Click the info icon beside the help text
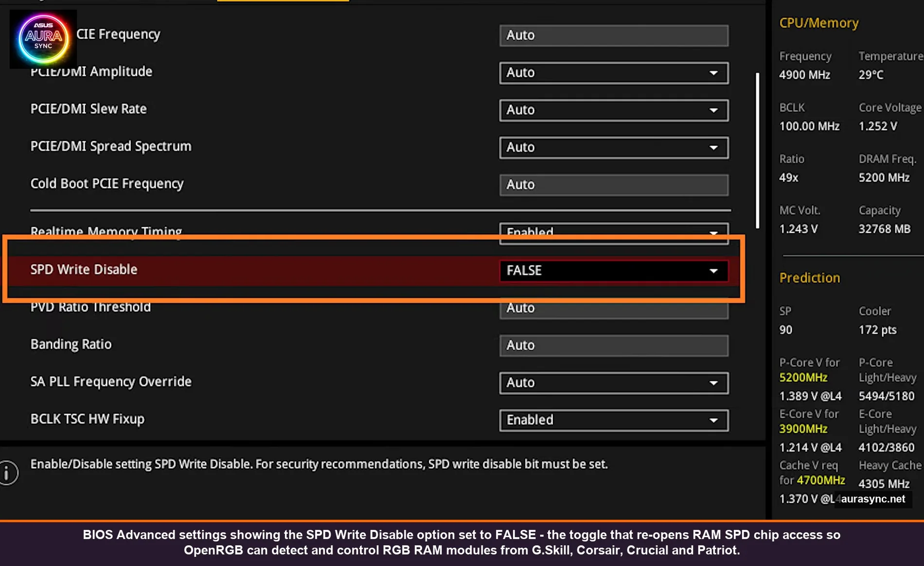This screenshot has height=566, width=924. [9, 472]
